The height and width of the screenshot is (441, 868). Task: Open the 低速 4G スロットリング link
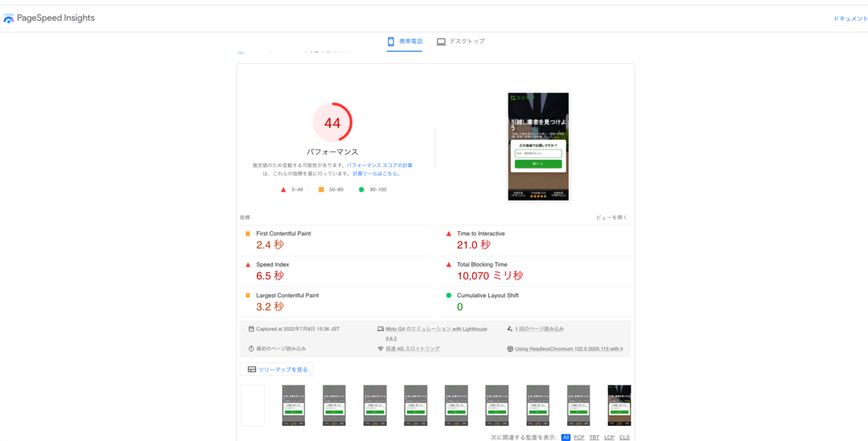coord(412,348)
